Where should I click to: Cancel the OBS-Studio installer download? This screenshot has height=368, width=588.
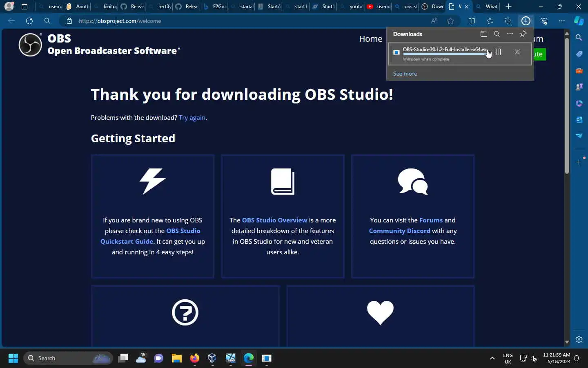click(x=517, y=52)
